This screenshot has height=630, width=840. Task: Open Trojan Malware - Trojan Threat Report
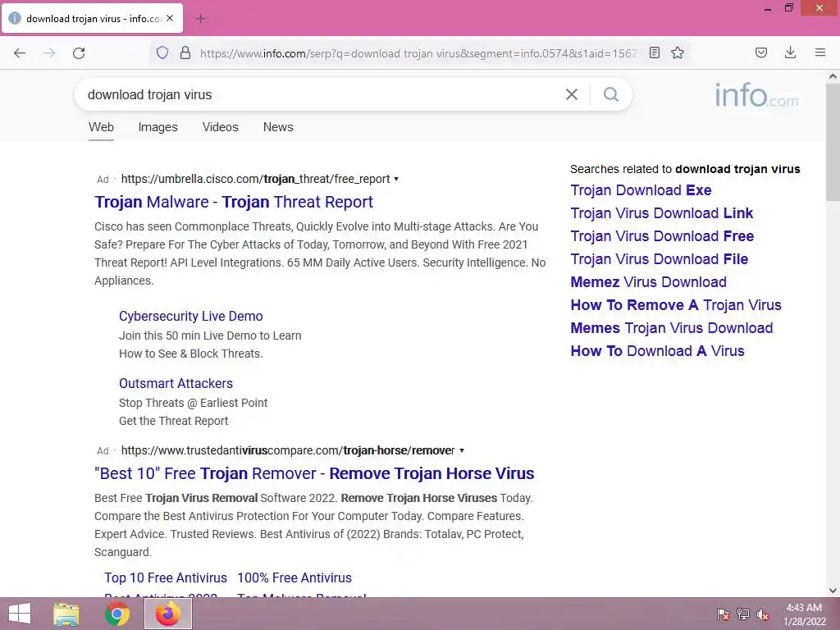click(x=234, y=202)
